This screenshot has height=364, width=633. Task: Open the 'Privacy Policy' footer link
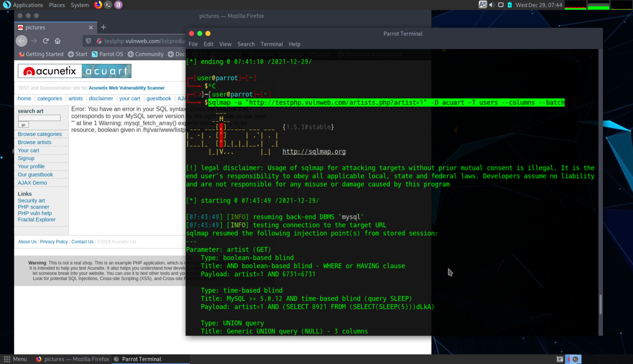(x=54, y=242)
